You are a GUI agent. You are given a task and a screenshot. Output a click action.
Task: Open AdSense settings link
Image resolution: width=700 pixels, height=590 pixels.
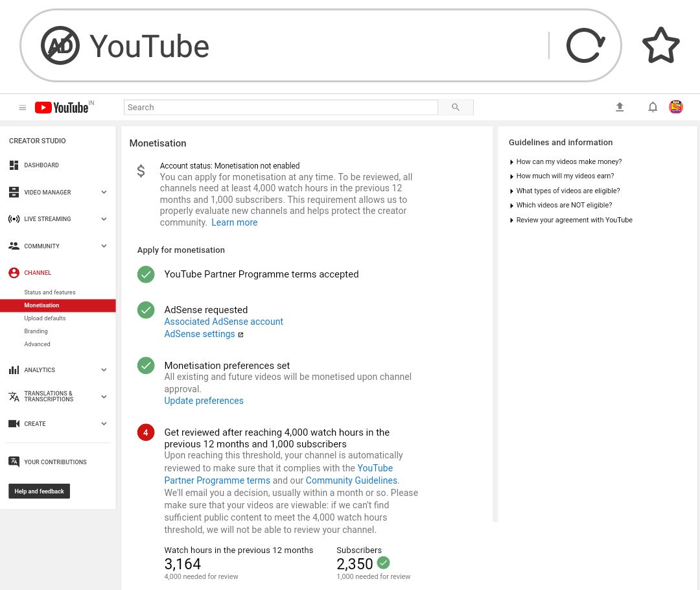(200, 334)
